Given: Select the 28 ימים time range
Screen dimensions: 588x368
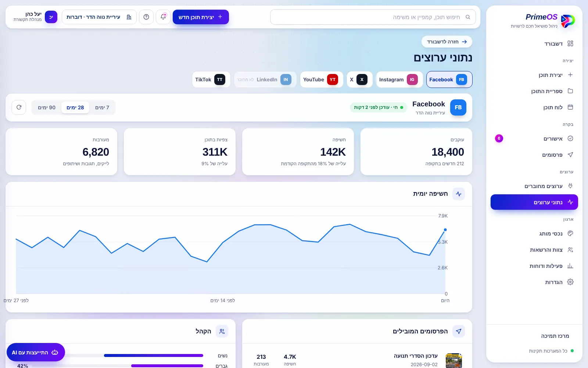Looking at the screenshot, I should click(x=75, y=107).
